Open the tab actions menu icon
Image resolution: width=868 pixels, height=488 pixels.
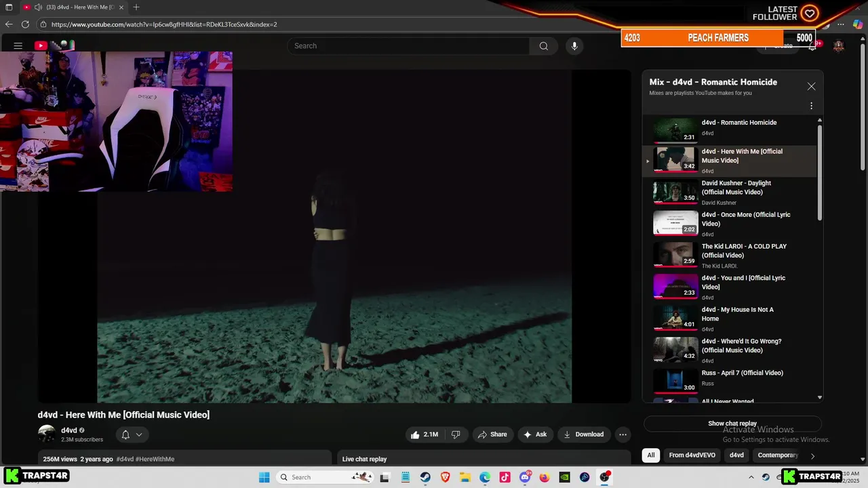(x=9, y=7)
